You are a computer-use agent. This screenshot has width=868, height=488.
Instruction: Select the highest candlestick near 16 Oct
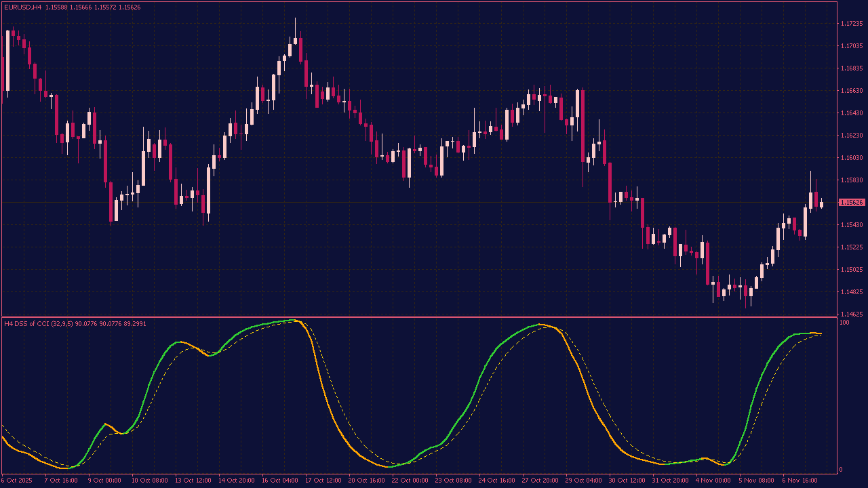295,41
